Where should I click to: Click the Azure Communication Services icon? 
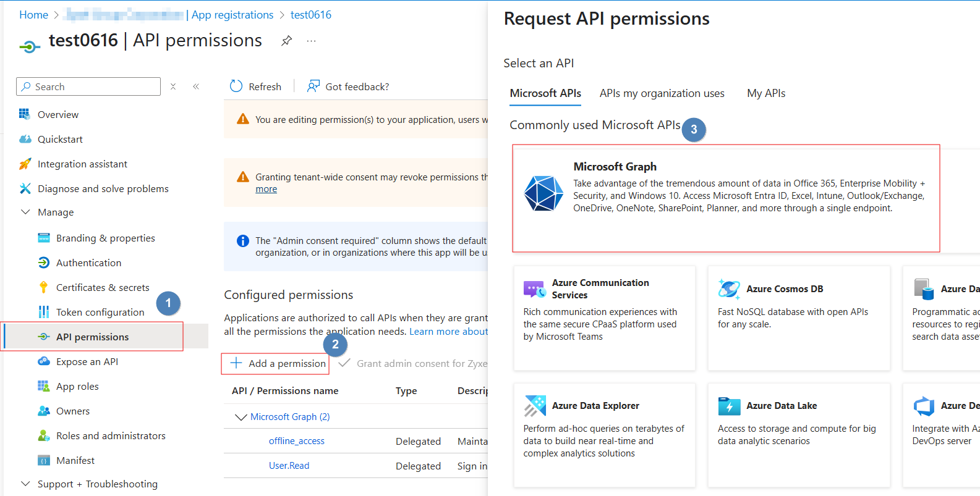pyautogui.click(x=534, y=288)
